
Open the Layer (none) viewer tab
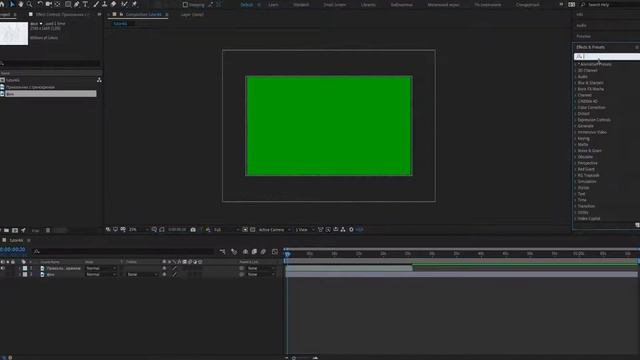pyautogui.click(x=192, y=14)
